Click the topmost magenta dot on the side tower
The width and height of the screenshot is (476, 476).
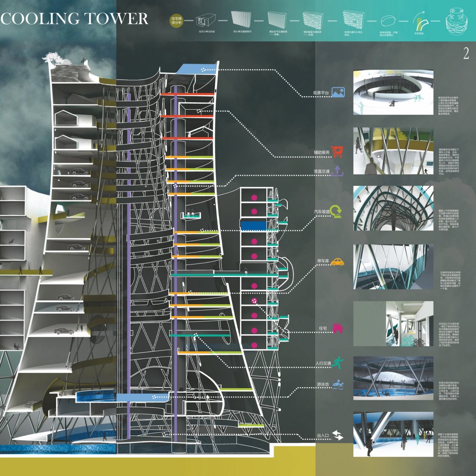(x=254, y=197)
